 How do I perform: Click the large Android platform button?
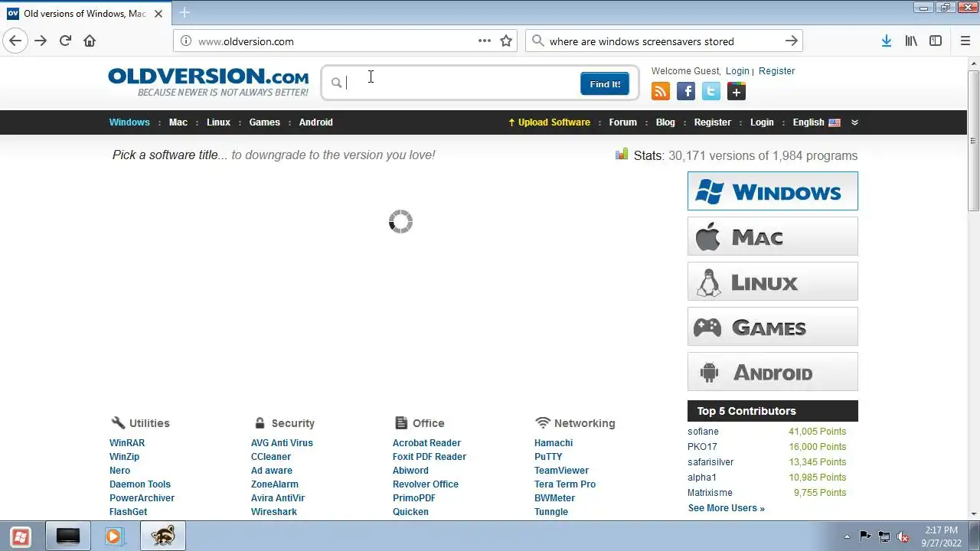(773, 372)
